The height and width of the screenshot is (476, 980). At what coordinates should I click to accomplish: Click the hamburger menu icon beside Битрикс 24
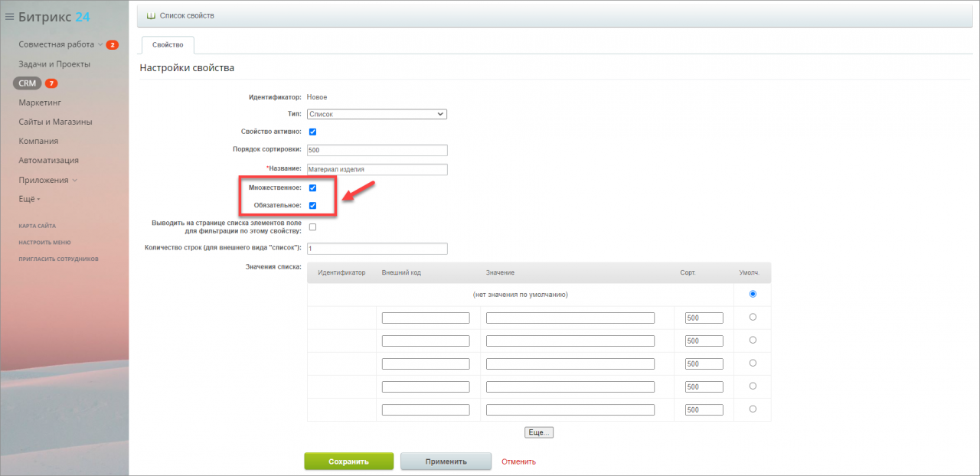click(x=9, y=17)
